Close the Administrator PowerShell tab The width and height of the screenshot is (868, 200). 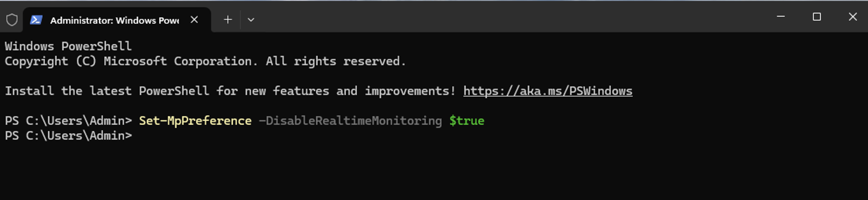[x=194, y=20]
